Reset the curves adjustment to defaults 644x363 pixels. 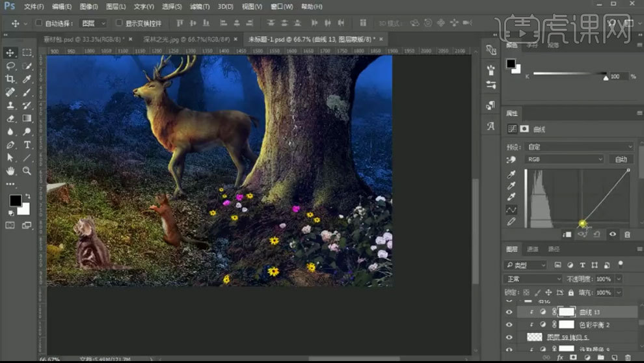coord(597,234)
